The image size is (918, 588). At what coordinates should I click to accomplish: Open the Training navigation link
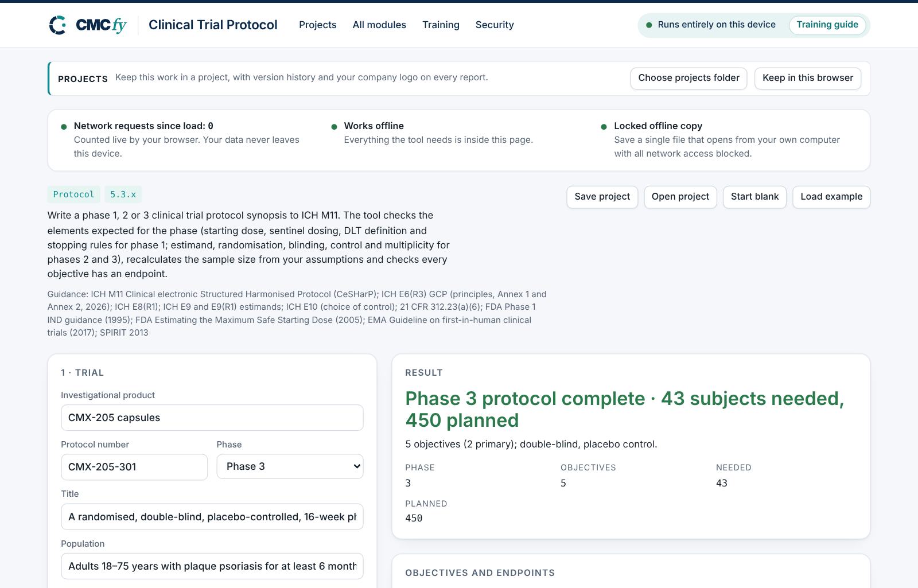pos(441,25)
